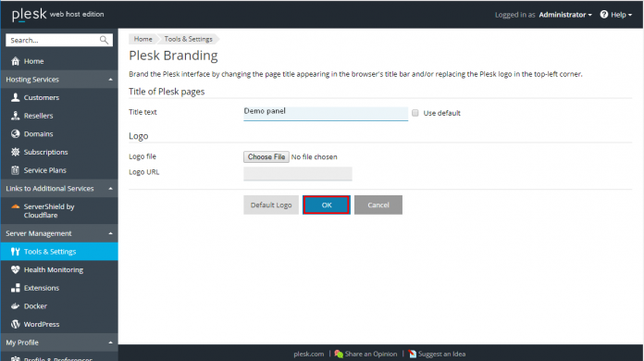Click the Help question mark icon

[x=603, y=15]
